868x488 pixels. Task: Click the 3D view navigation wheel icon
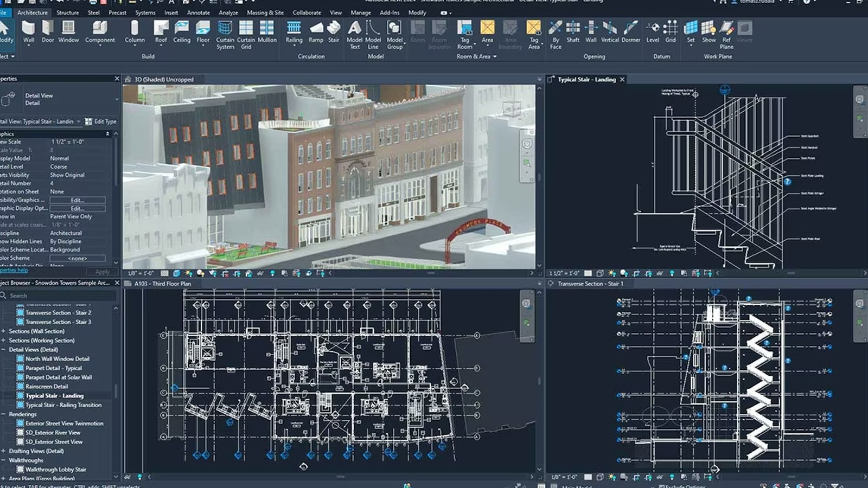[527, 144]
